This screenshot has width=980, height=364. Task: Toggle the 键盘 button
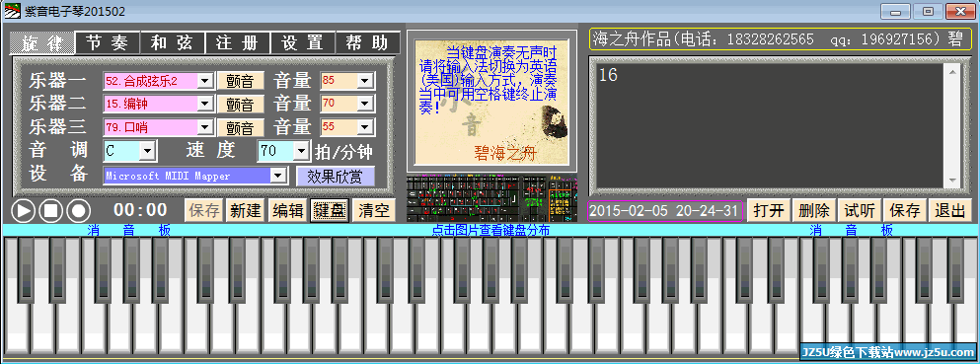(x=330, y=210)
